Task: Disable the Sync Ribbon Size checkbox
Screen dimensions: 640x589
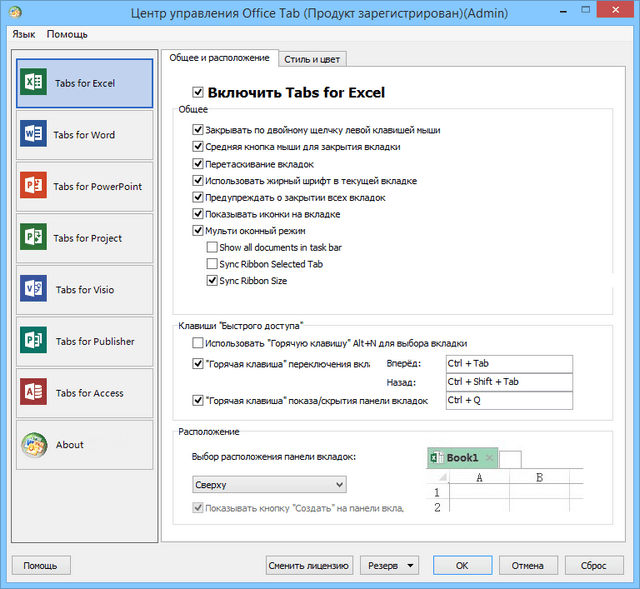Action: (212, 281)
